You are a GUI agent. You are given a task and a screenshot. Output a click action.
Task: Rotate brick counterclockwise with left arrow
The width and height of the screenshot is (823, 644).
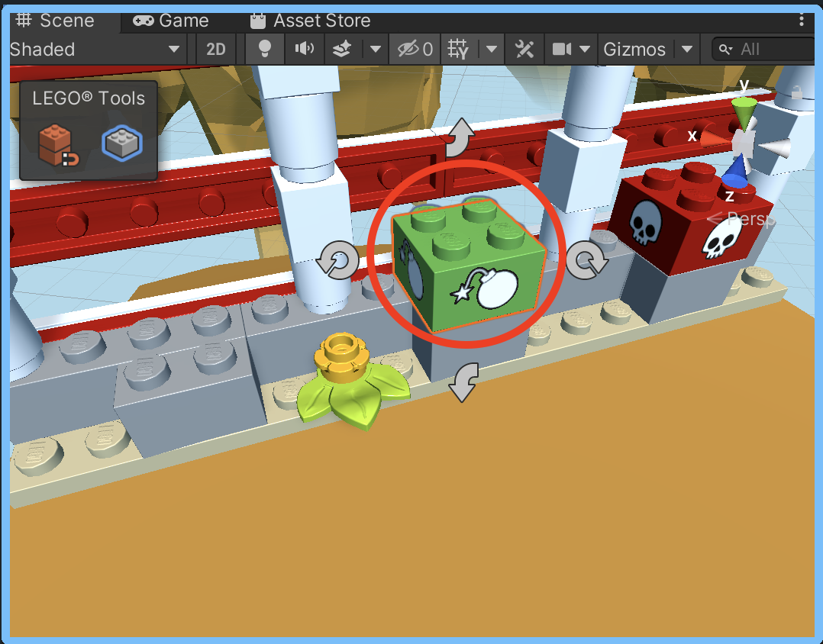(337, 260)
